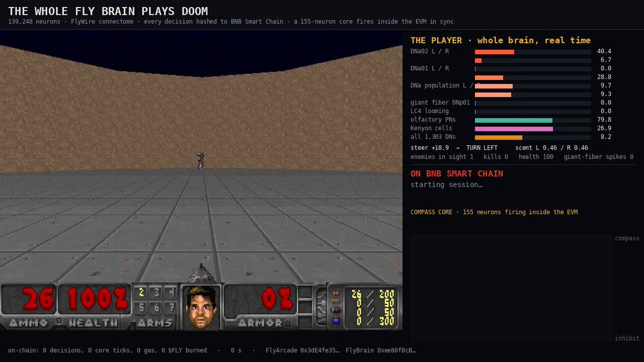The image size is (644, 362).
Task: Select the highlighted arms slot 2
Action: (142, 292)
